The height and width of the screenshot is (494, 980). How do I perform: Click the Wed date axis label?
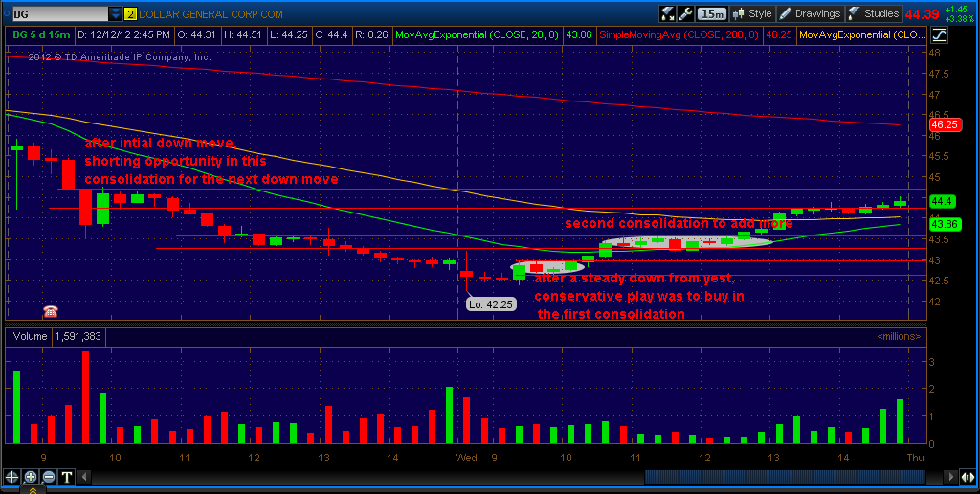click(x=466, y=458)
